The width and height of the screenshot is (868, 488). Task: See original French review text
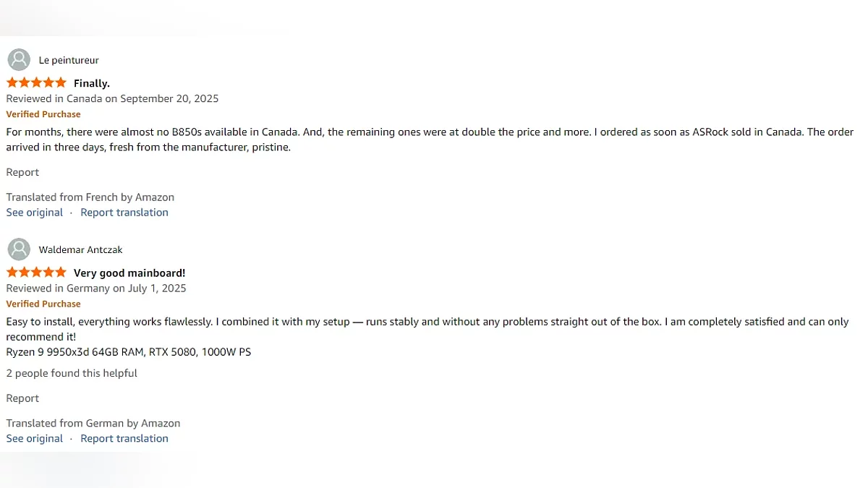tap(35, 213)
